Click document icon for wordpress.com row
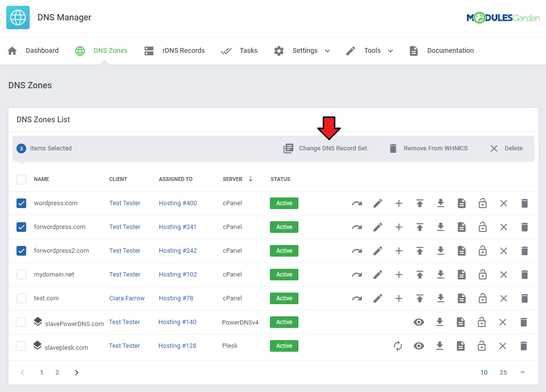 click(x=462, y=203)
